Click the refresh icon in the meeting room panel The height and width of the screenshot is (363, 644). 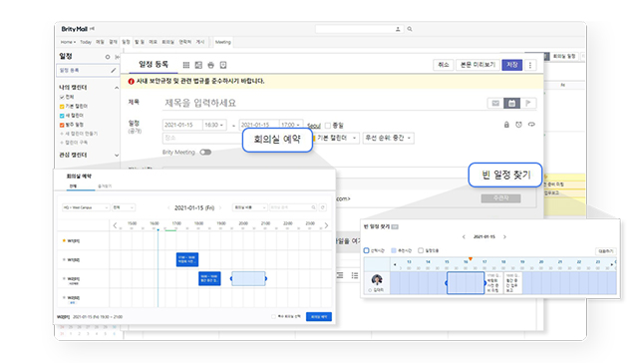[323, 207]
